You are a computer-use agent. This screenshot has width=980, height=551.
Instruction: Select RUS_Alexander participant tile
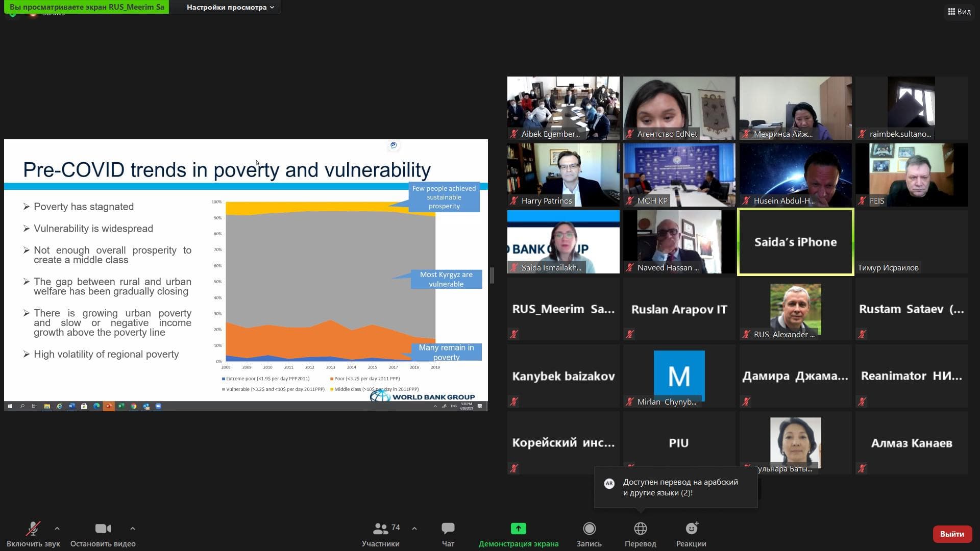tap(795, 309)
